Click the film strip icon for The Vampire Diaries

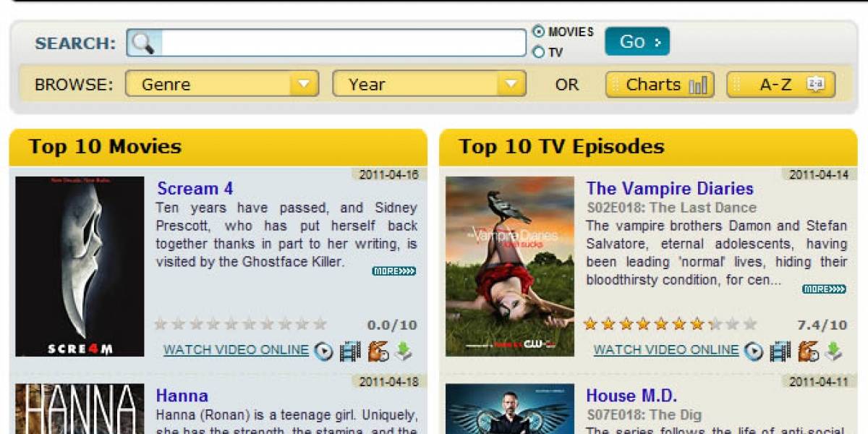pos(780,352)
